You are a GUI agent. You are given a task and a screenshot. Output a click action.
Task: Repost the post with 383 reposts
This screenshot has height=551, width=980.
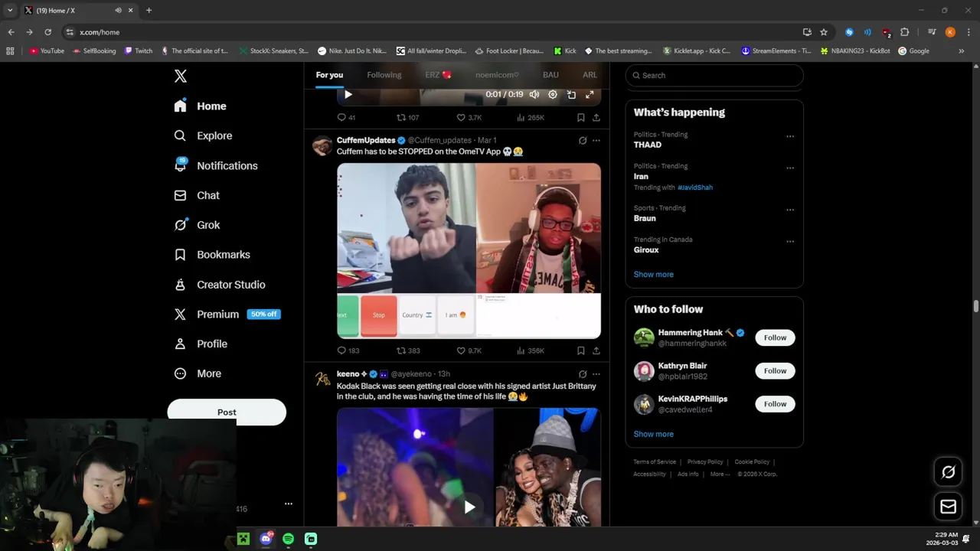[408, 350]
